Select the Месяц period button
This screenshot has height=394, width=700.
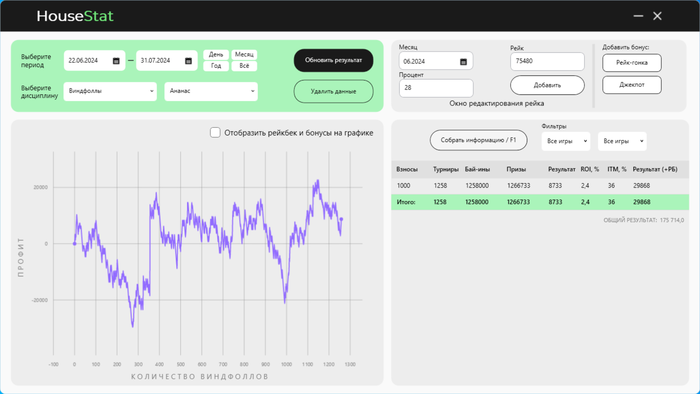point(244,54)
